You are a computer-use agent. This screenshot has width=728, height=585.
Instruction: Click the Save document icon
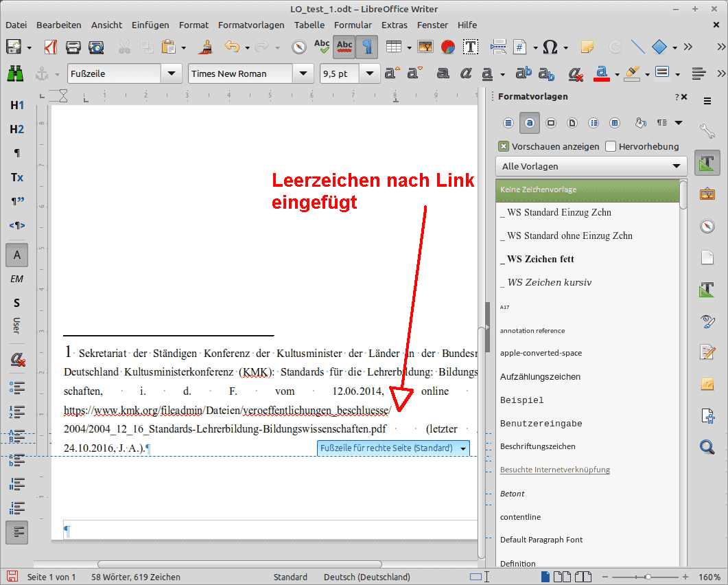click(x=14, y=47)
